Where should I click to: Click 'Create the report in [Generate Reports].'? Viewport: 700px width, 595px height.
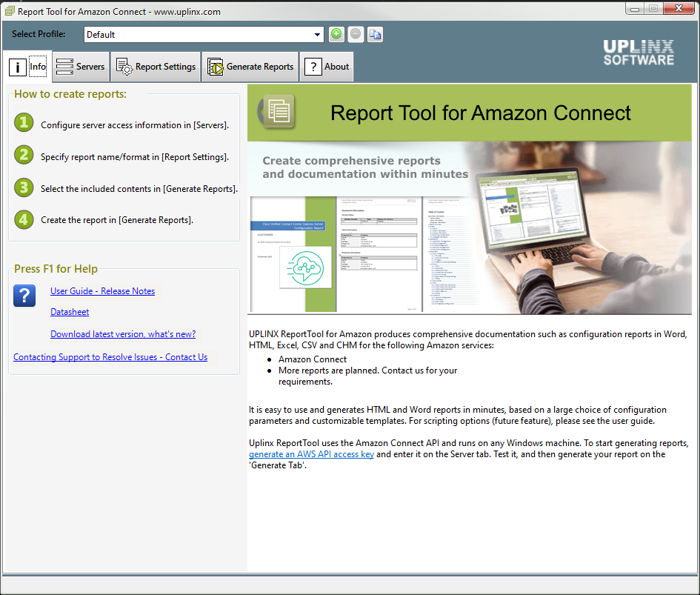point(117,220)
